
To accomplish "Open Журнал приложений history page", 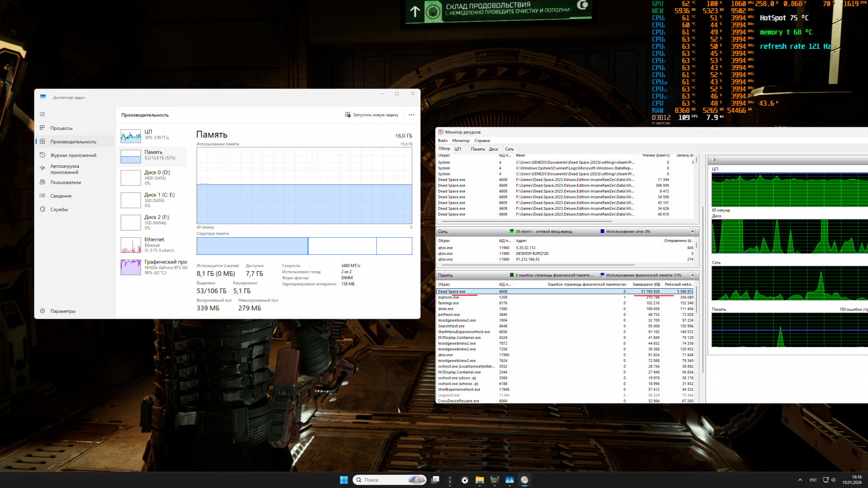I will [x=73, y=155].
